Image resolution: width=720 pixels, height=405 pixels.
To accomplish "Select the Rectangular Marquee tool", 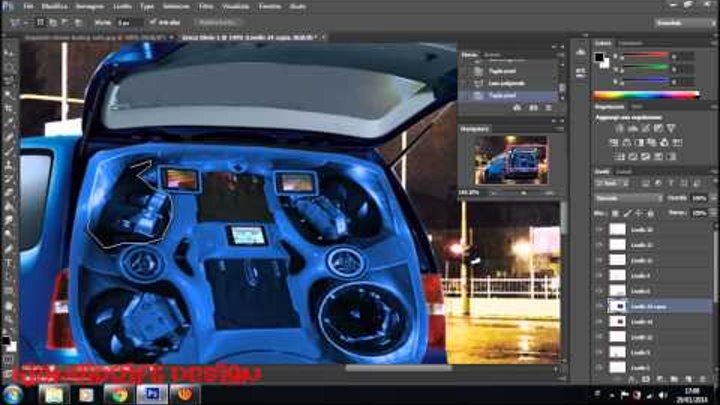I will click(9, 67).
